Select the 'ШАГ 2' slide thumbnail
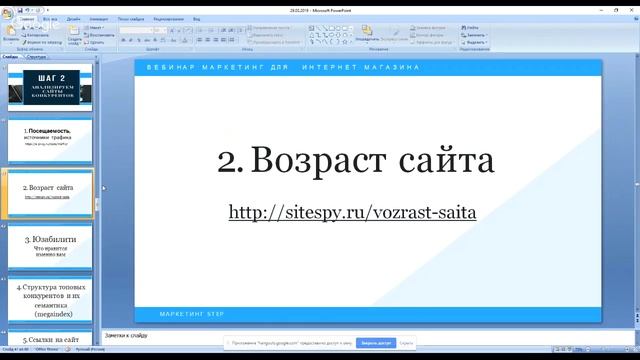The height and width of the screenshot is (360, 640). point(50,87)
